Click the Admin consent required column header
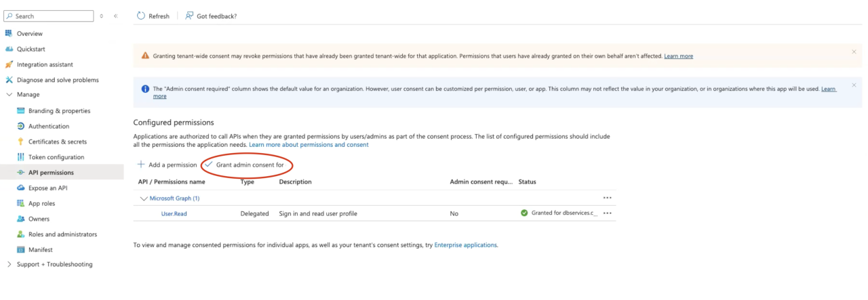 481,181
